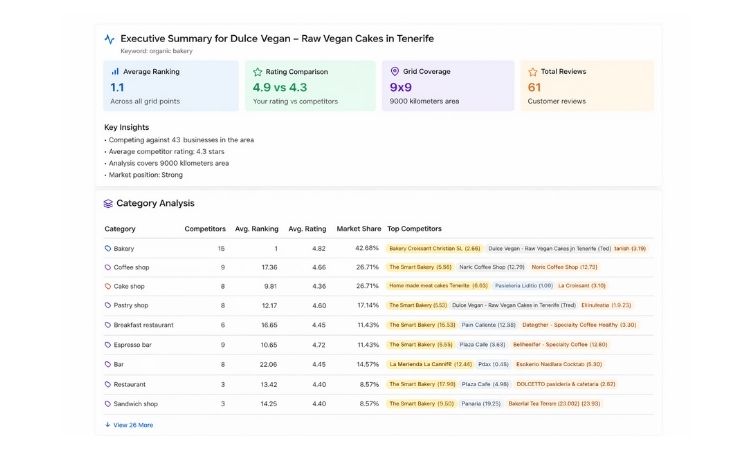Click the Rating Comparison star icon
Viewport: 750px width, 450px height.
tap(257, 72)
